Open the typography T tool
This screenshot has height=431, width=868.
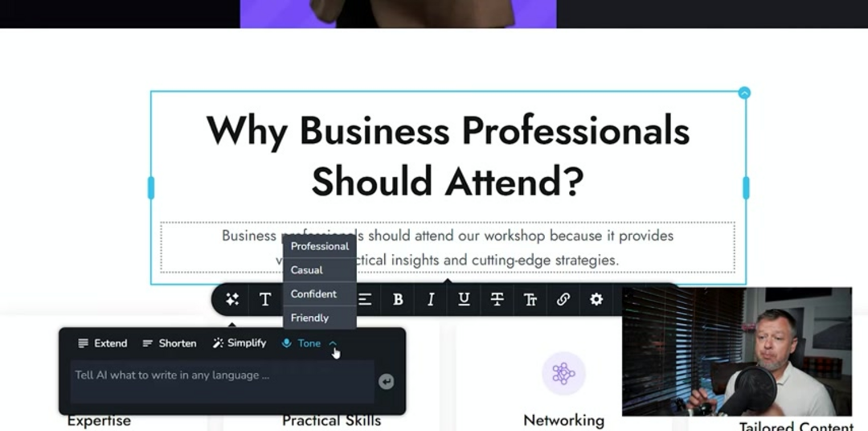coord(265,299)
